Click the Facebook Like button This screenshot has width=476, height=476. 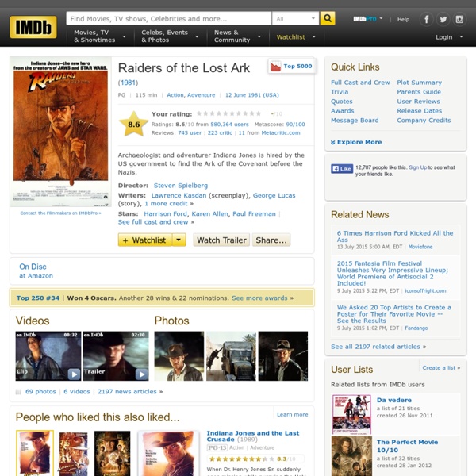click(342, 168)
